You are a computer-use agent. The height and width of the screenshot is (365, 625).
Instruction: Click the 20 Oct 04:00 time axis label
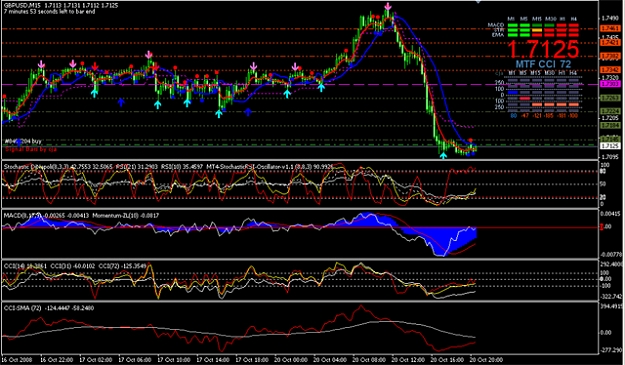point(331,360)
